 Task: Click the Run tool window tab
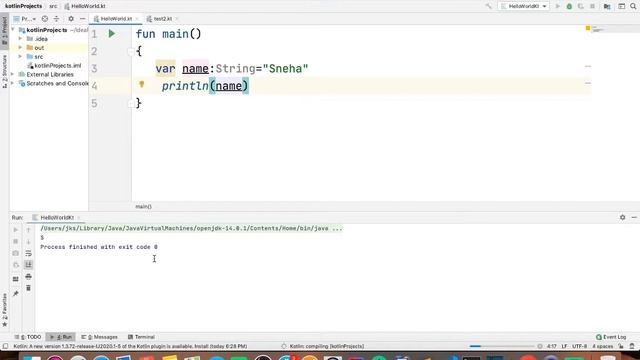60,337
